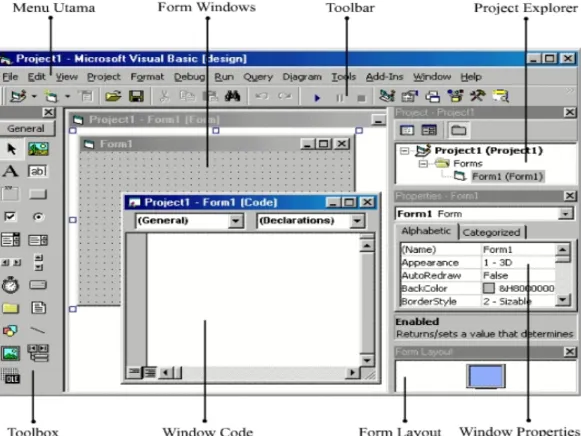581x436 pixels.
Task: Select the Label control tool
Action: [10, 171]
